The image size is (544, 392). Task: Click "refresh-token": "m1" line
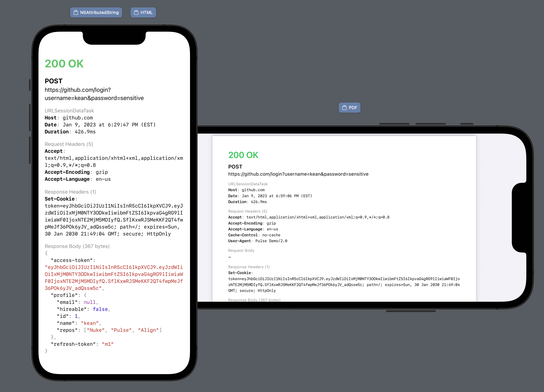82,344
